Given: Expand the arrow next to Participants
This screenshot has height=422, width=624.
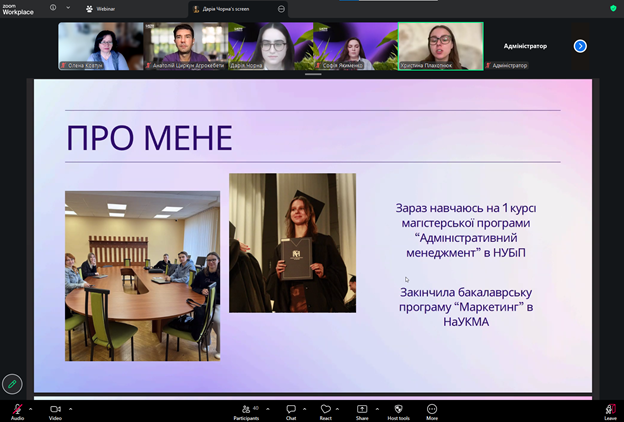Looking at the screenshot, I should pyautogui.click(x=266, y=408).
